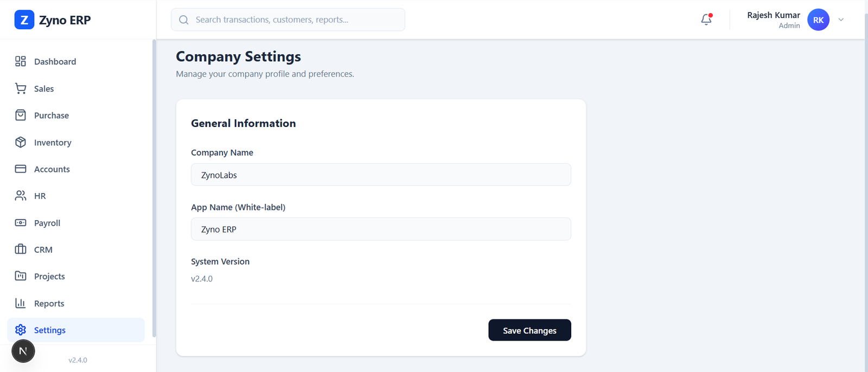Click the Payroll banknote icon
The height and width of the screenshot is (372, 868).
21,222
